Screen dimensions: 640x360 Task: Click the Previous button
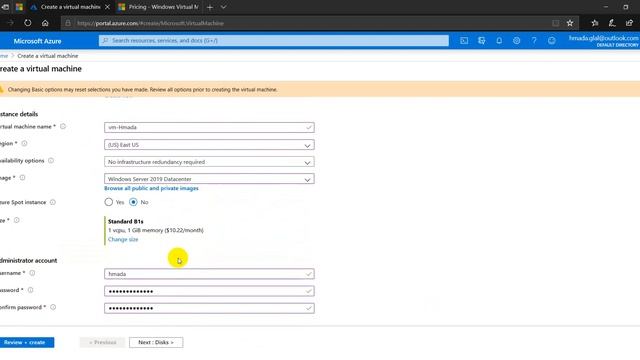pyautogui.click(x=102, y=342)
